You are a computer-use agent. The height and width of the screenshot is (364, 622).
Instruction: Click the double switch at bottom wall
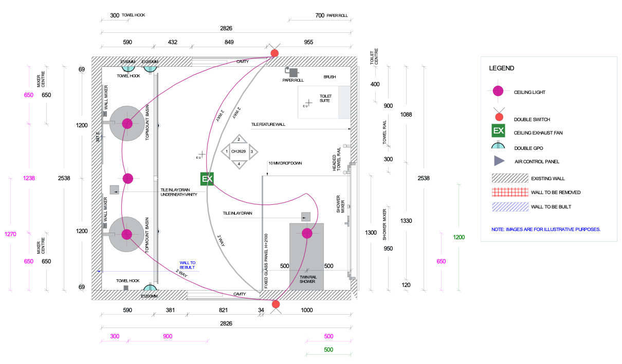point(276,304)
